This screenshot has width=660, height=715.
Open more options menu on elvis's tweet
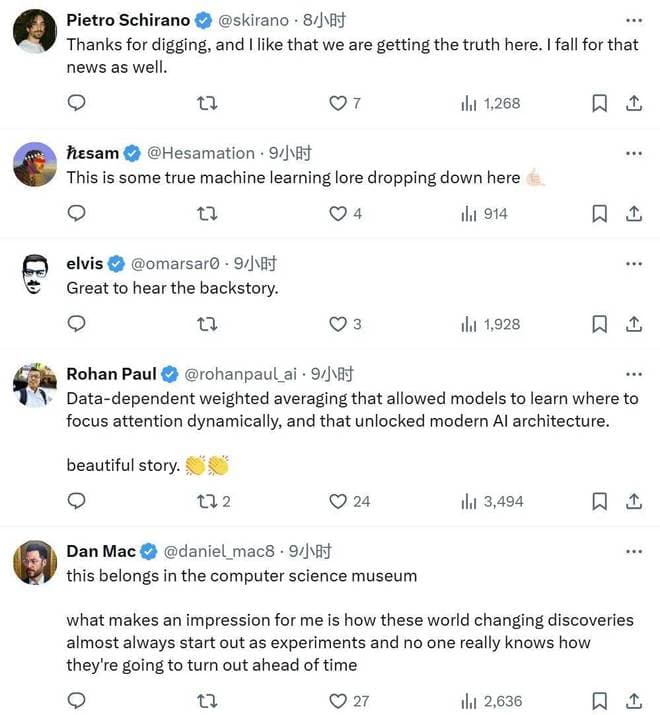click(x=633, y=264)
